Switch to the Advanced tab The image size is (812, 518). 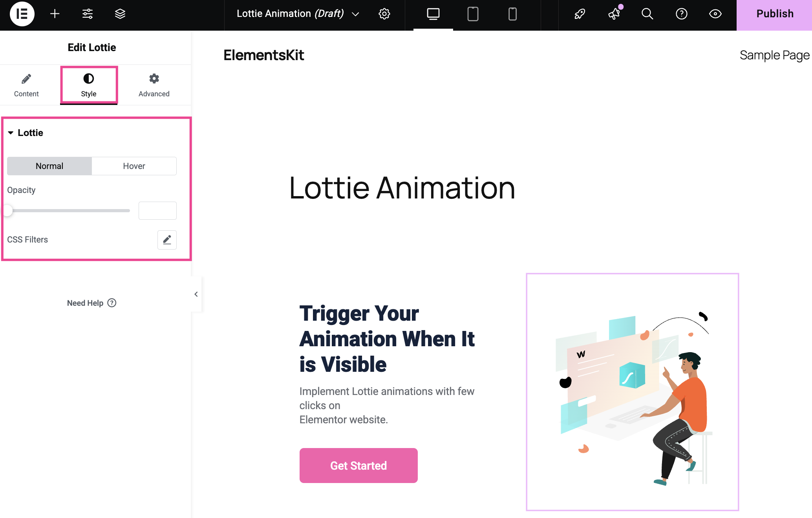click(x=154, y=84)
